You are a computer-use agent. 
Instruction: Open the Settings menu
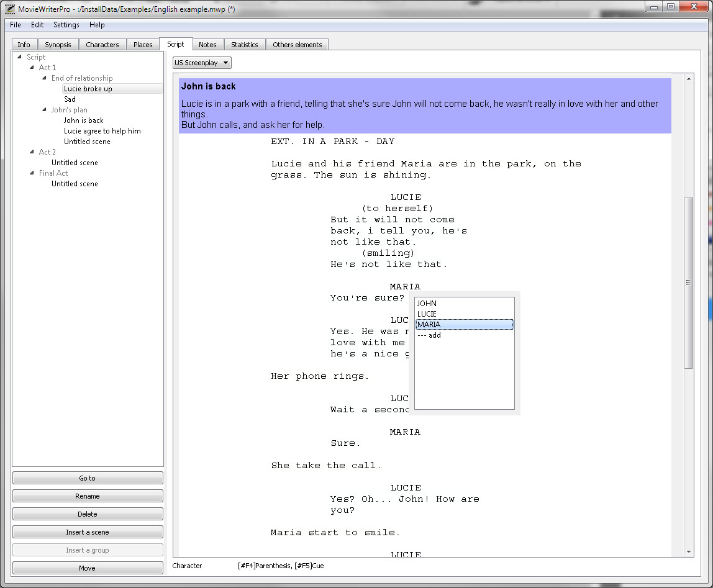click(x=66, y=25)
